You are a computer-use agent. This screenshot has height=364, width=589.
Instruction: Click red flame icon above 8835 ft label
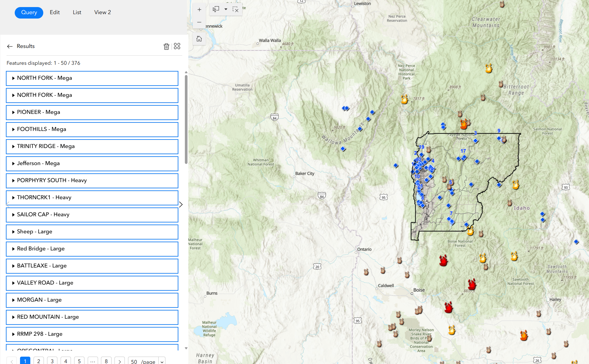[x=472, y=284]
